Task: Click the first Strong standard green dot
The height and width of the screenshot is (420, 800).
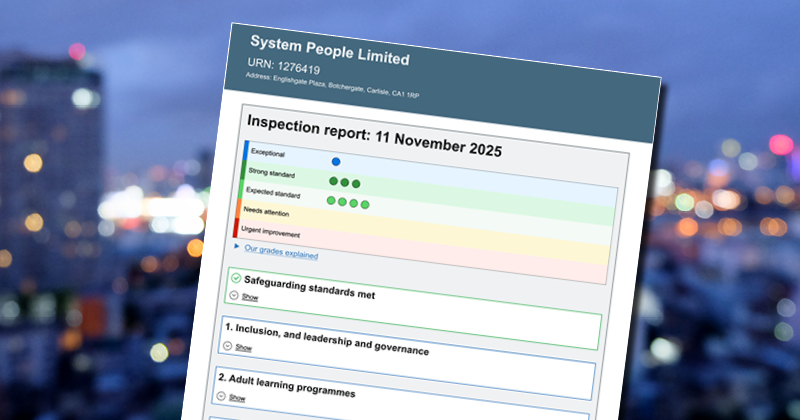Action: [x=334, y=181]
